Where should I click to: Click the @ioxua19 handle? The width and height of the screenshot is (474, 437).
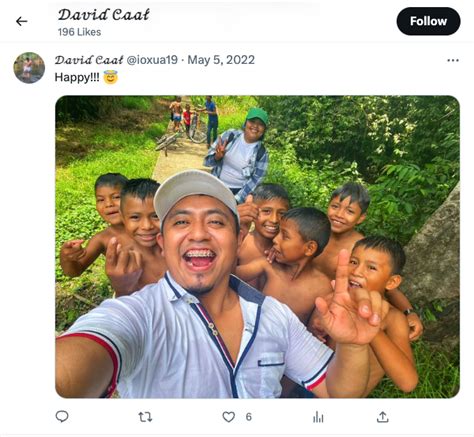(x=152, y=60)
